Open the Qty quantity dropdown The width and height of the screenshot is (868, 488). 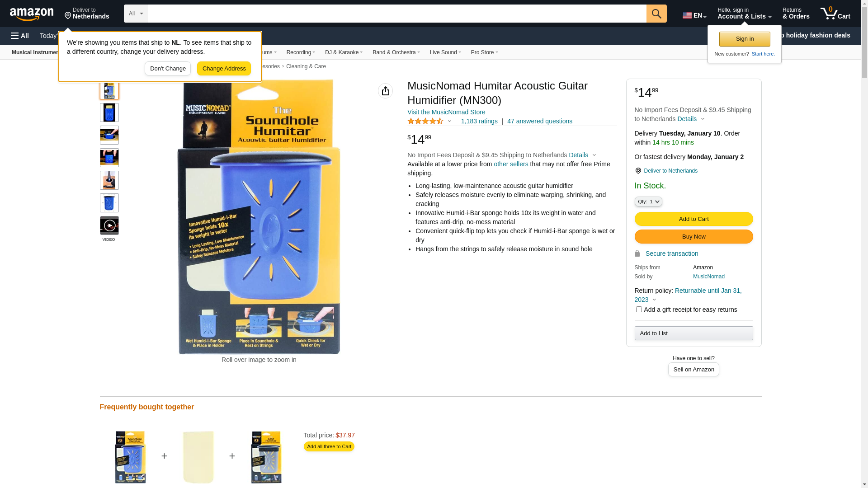tap(648, 202)
